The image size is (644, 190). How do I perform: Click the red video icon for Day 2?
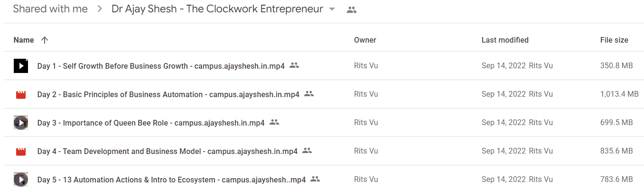(x=20, y=95)
